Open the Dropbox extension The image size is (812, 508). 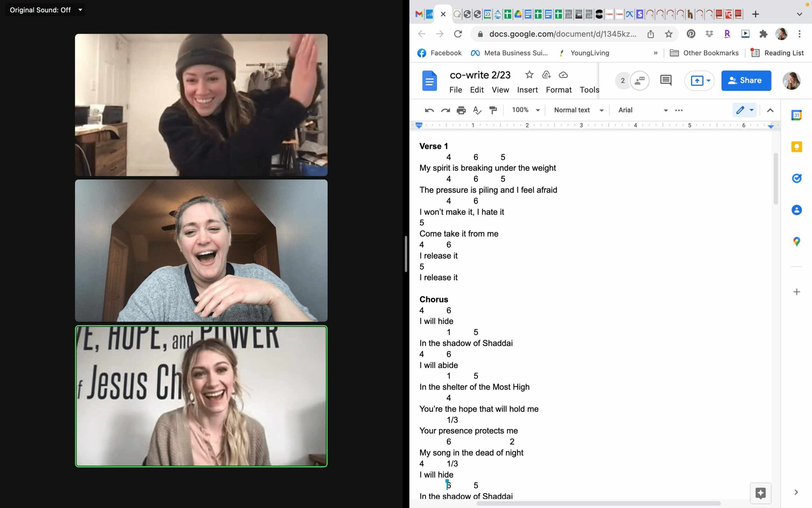pos(709,33)
